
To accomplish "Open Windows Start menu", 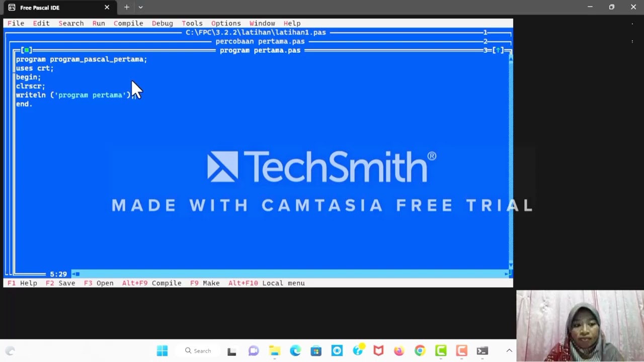I will click(x=162, y=351).
